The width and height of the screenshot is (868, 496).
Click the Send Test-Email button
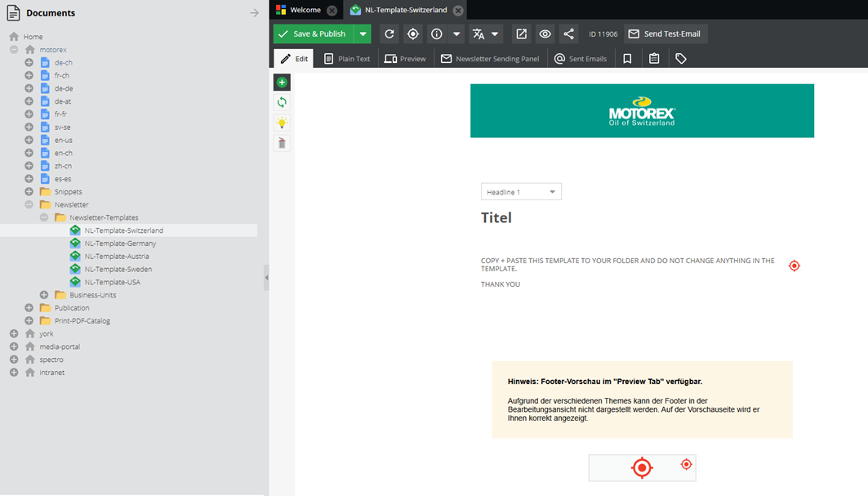pyautogui.click(x=665, y=34)
